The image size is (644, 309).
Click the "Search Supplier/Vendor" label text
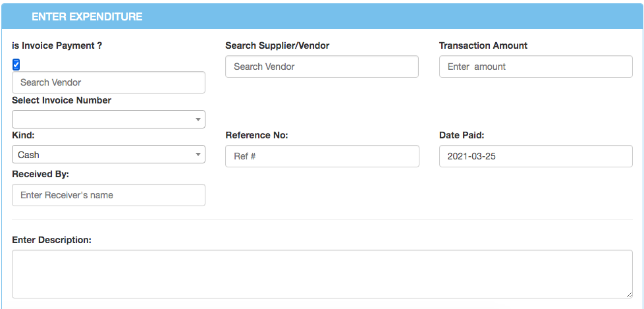tap(277, 45)
